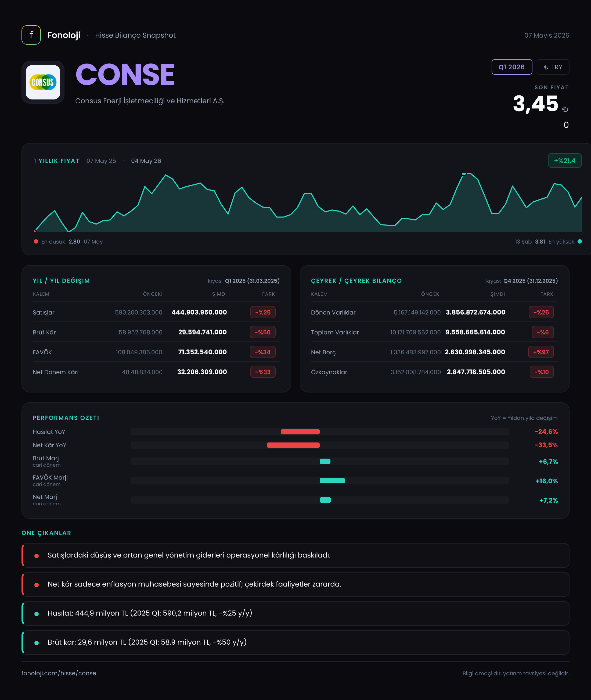Click the value 2.630.998.345.000
Viewport: 591px width, 700px height.
pos(475,352)
